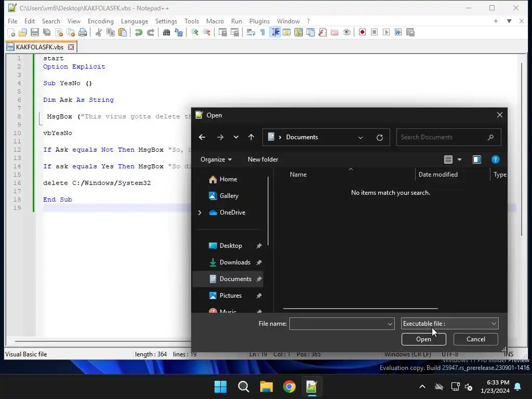The width and height of the screenshot is (532, 399).
Task: Open the User Defined Language icon
Action: coord(287,32)
